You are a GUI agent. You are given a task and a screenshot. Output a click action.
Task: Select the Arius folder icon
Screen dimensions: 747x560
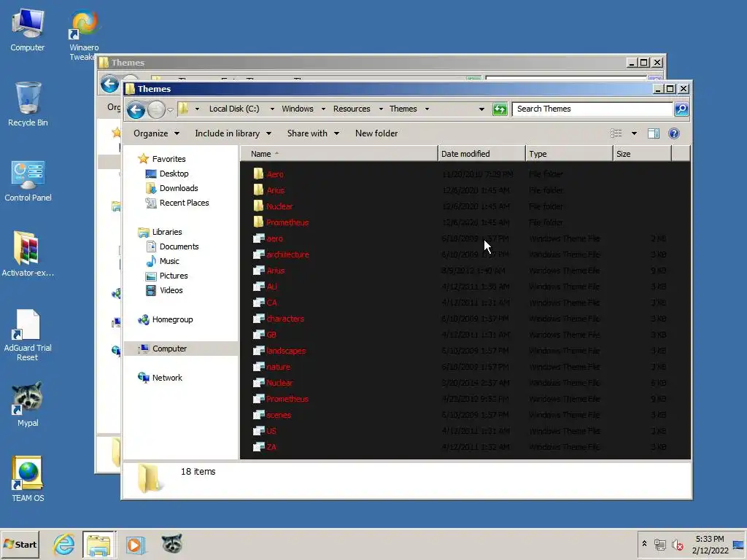tap(258, 190)
